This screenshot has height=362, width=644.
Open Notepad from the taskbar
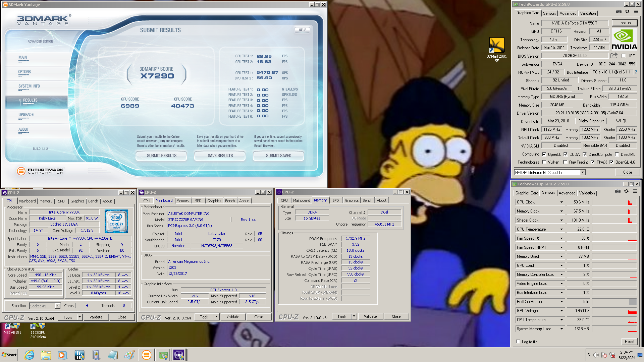(x=113, y=355)
